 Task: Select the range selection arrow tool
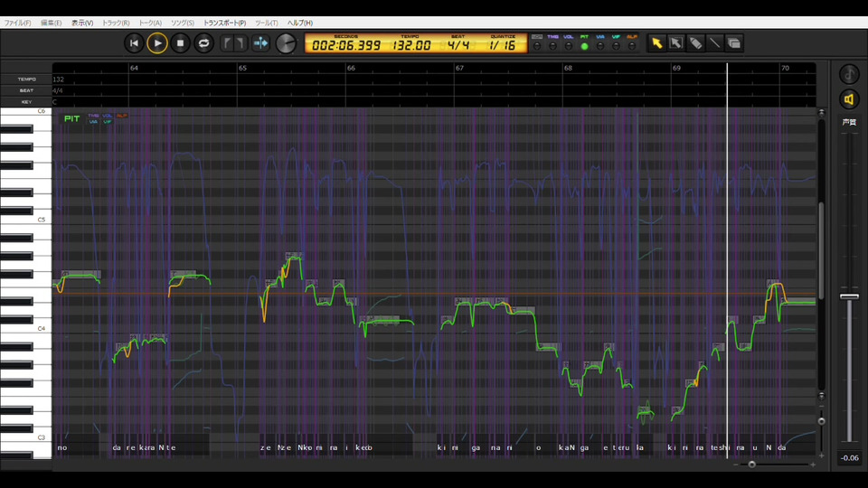tap(676, 42)
